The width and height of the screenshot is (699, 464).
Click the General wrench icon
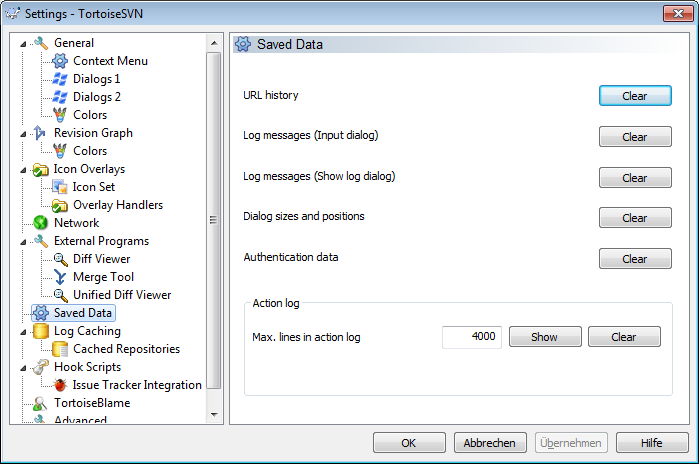41,43
